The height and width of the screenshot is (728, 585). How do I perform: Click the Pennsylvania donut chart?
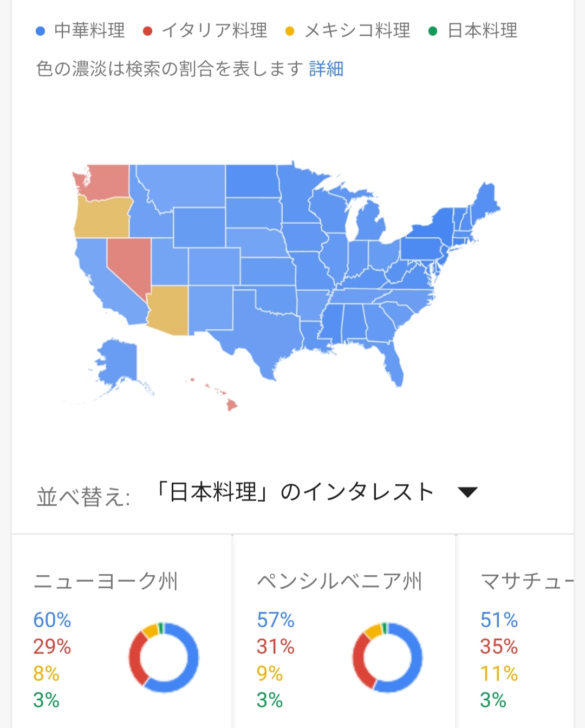click(387, 658)
